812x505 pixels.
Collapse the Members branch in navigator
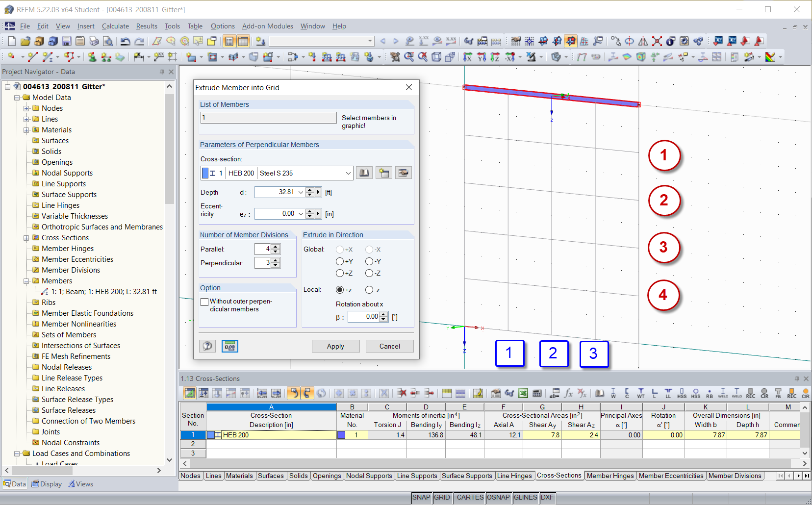[27, 280]
